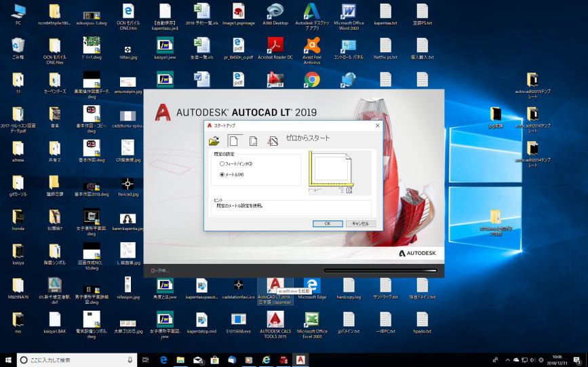Open Task View from the taskbar

click(146, 360)
